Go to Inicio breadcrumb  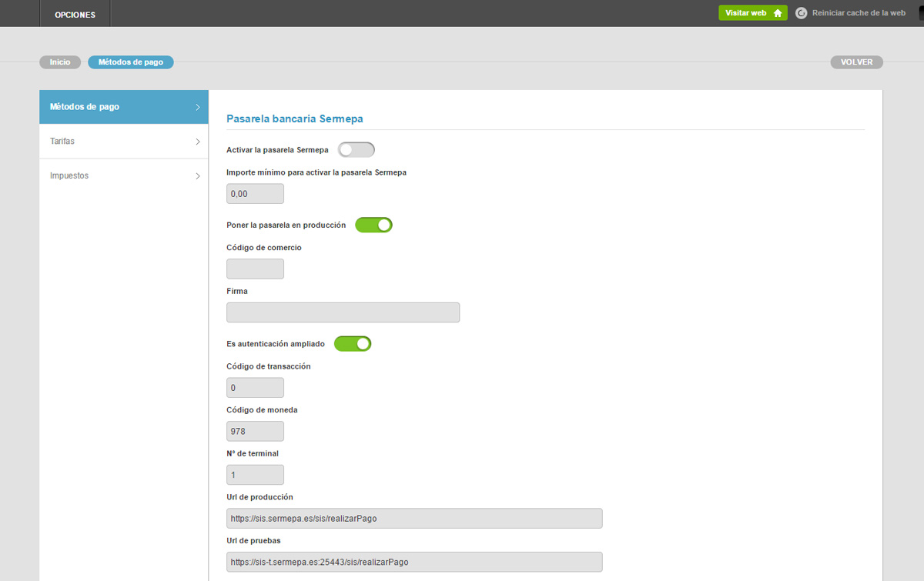point(60,62)
